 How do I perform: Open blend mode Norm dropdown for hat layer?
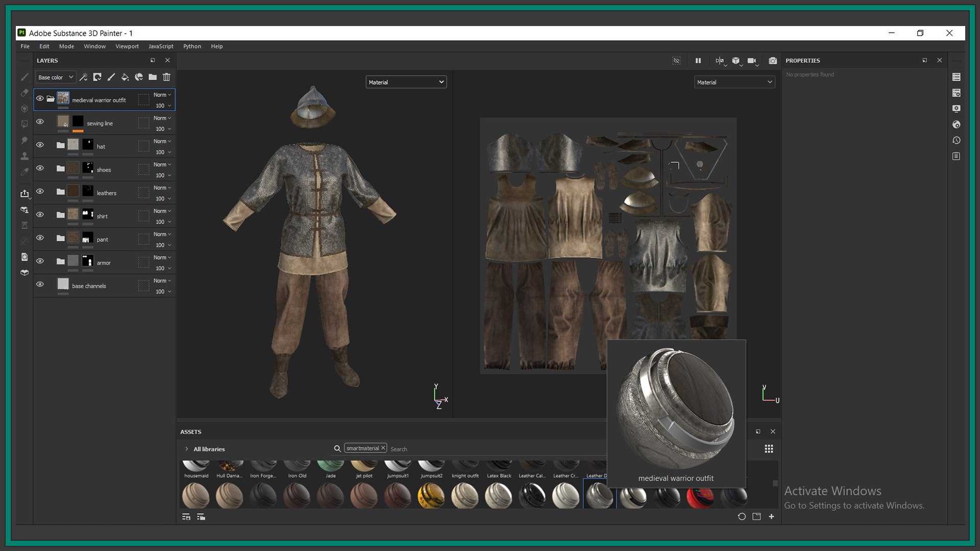tap(162, 141)
